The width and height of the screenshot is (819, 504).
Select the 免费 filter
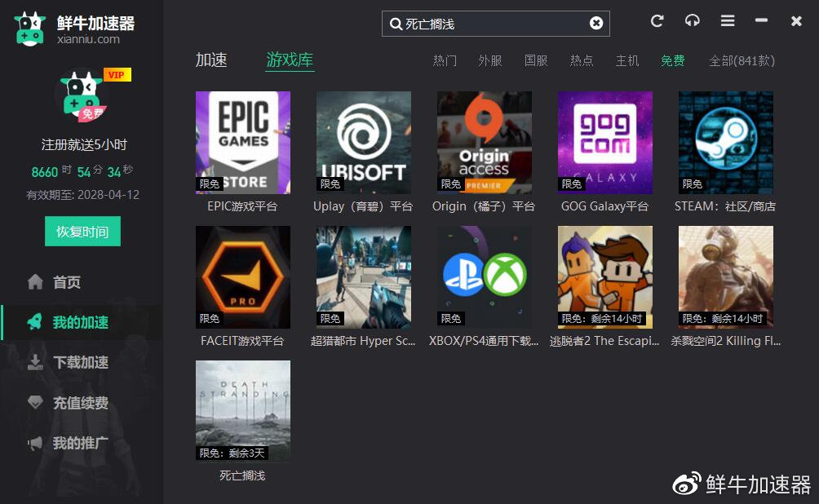tap(673, 61)
